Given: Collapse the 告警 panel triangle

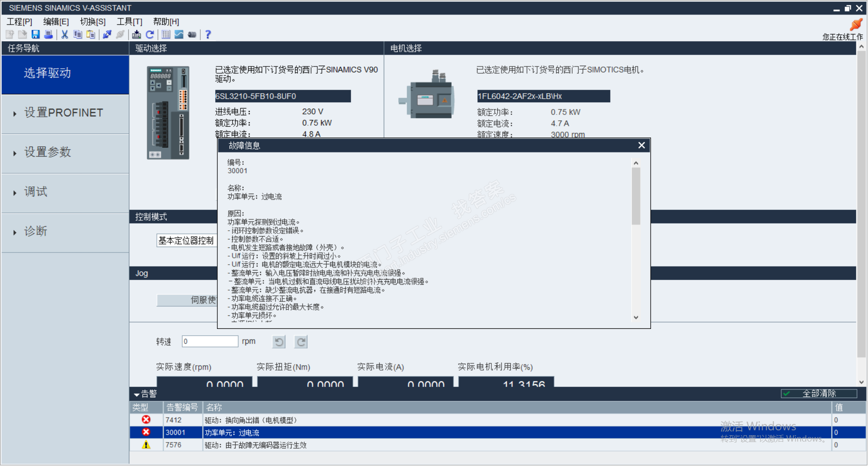Looking at the screenshot, I should 137,395.
